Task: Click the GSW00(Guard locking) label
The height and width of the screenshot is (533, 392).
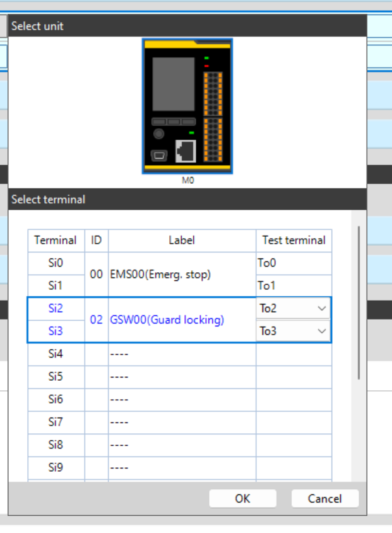Action: [167, 320]
